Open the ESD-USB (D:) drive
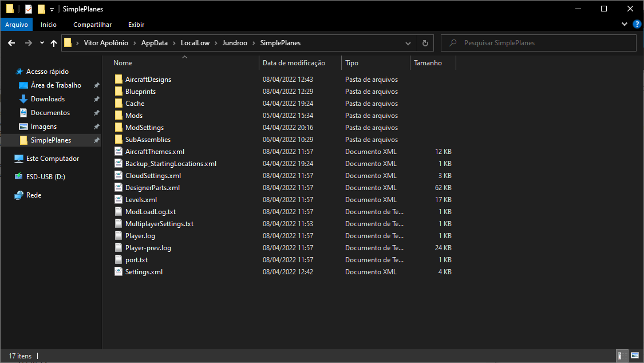 click(x=46, y=176)
